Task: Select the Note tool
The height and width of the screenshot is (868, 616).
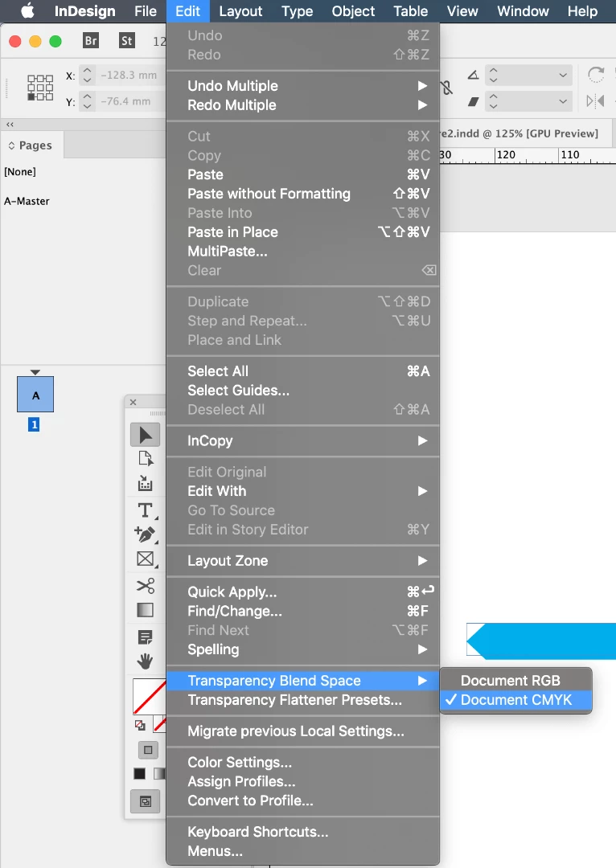Action: (145, 637)
